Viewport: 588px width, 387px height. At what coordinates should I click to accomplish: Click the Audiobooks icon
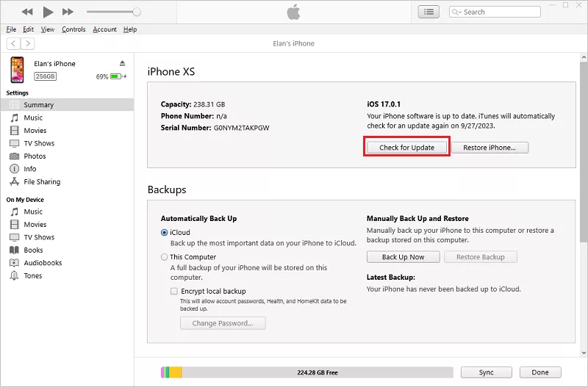[x=14, y=263]
